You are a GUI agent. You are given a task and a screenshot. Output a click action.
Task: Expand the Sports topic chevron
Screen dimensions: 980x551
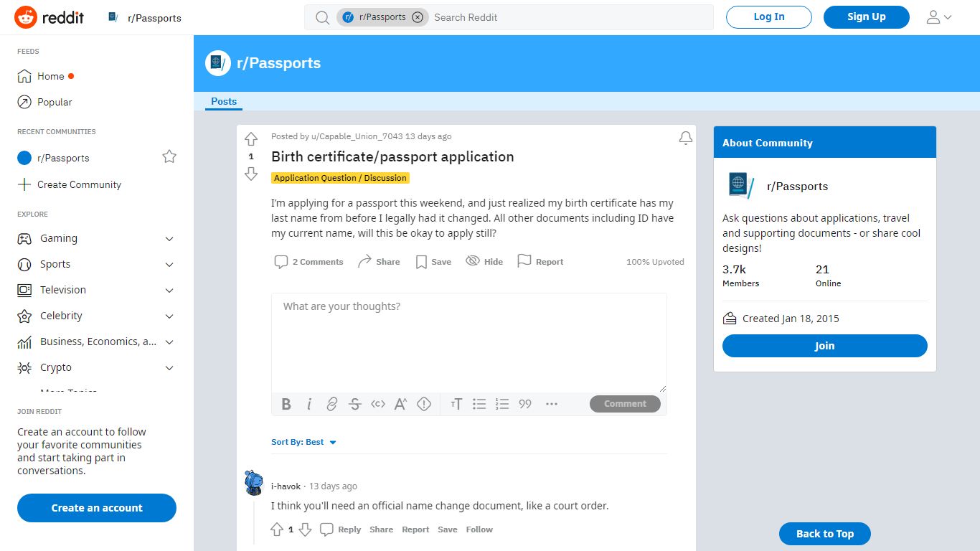[x=169, y=264]
